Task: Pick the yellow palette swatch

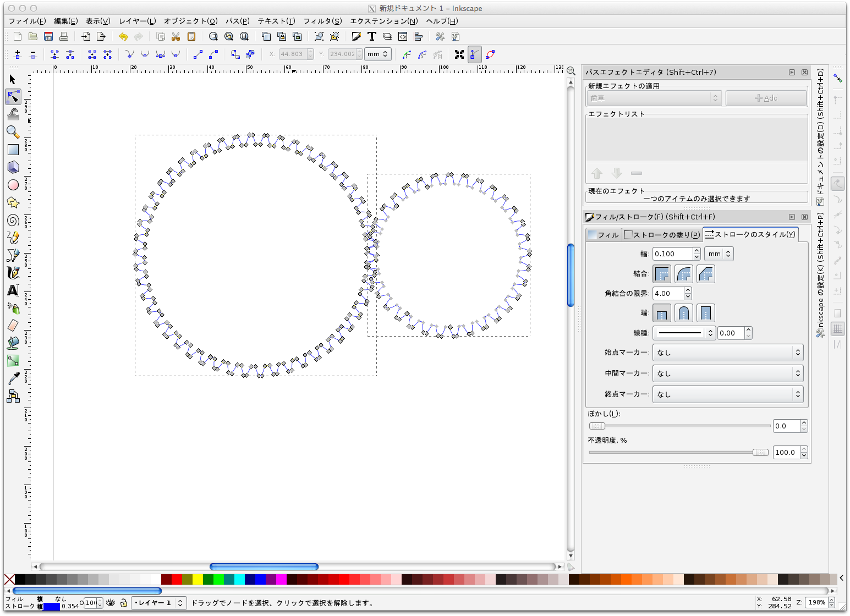Action: click(x=198, y=579)
